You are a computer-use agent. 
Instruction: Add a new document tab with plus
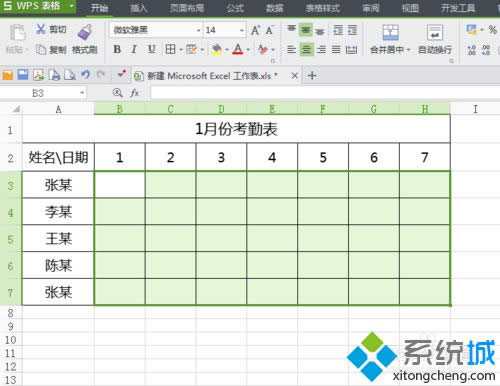[x=312, y=76]
